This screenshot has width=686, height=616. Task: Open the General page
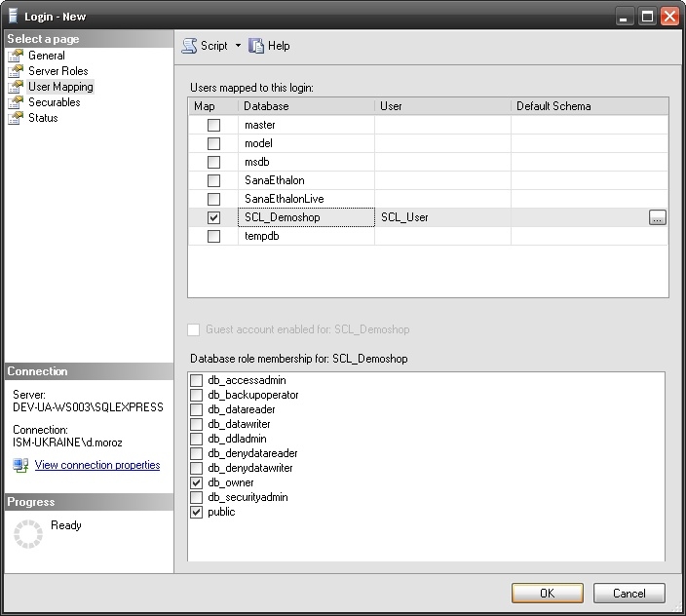pos(47,56)
